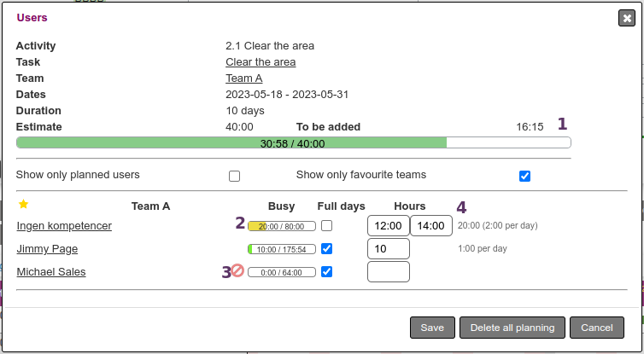The width and height of the screenshot is (644, 354).
Task: Click the yellow favourite star icon
Action: click(x=23, y=205)
